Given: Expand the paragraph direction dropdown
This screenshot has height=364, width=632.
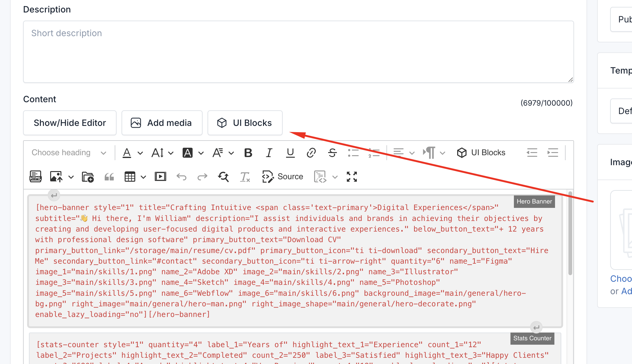Looking at the screenshot, I should 442,153.
